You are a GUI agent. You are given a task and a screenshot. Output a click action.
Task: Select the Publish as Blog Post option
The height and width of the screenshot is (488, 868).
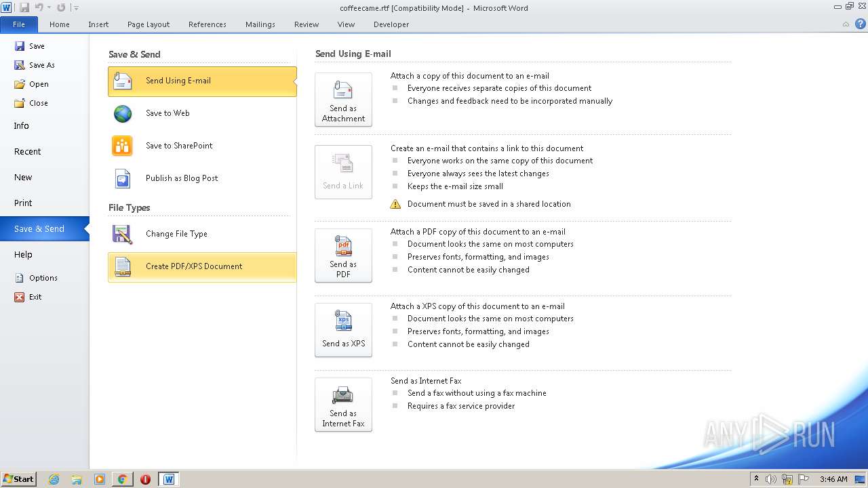[202, 178]
